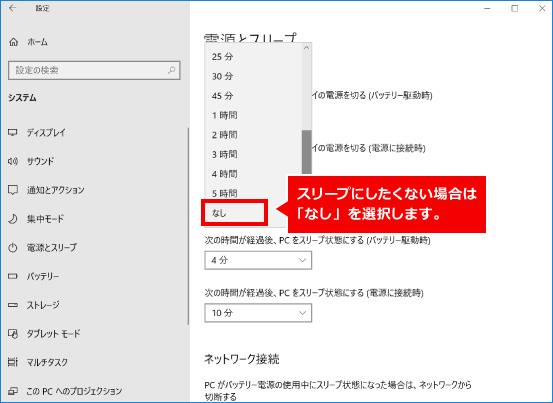This screenshot has height=403, width=553.
Task: Click the Notifications (通知とアクション) icon
Action: (x=13, y=190)
